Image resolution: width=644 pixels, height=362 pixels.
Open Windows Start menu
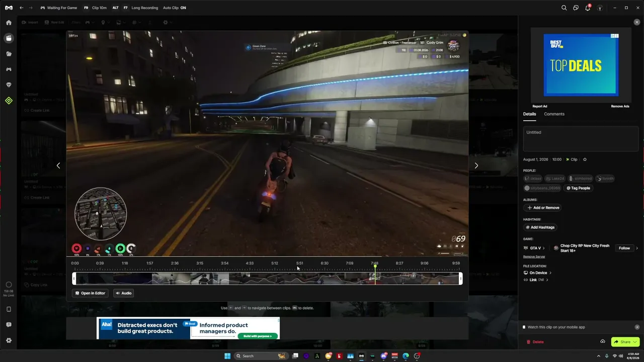227,356
